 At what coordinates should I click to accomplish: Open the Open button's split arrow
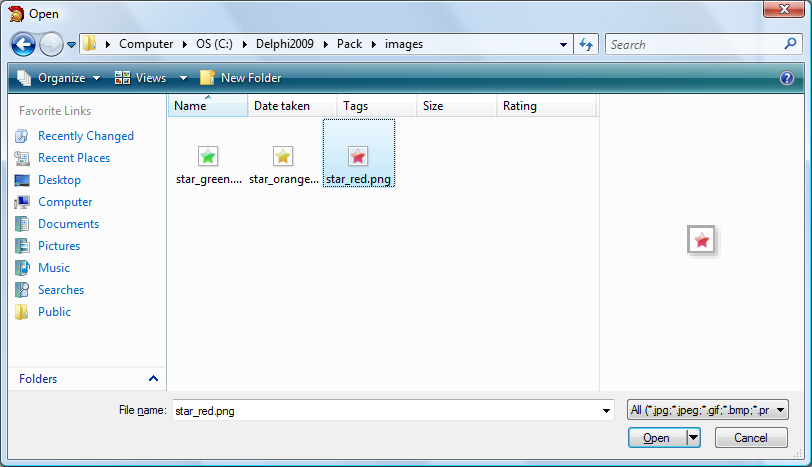coord(693,438)
